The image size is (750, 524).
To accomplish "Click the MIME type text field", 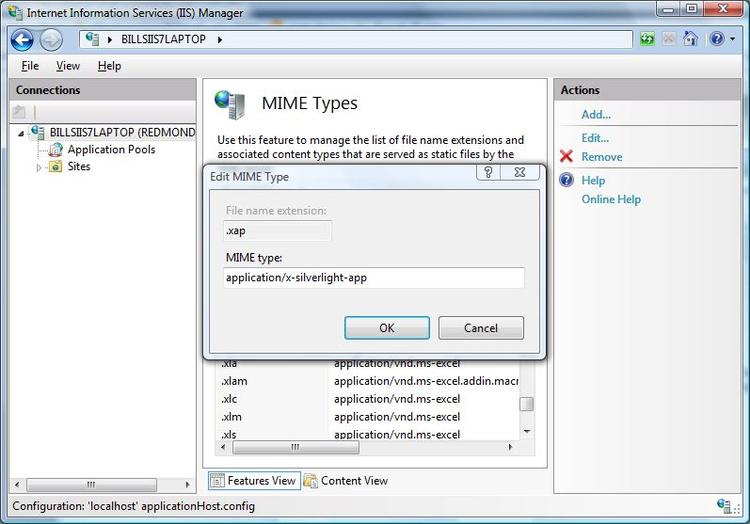I will [x=374, y=278].
